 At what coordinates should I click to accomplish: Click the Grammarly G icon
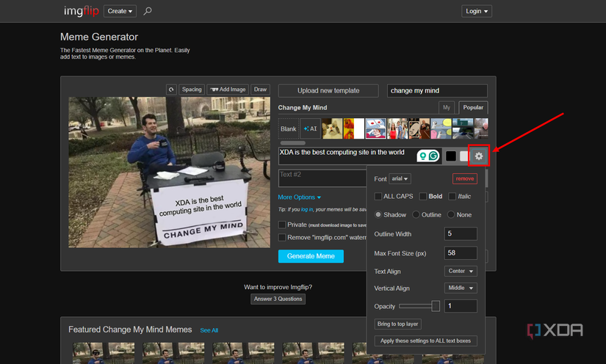(x=433, y=156)
